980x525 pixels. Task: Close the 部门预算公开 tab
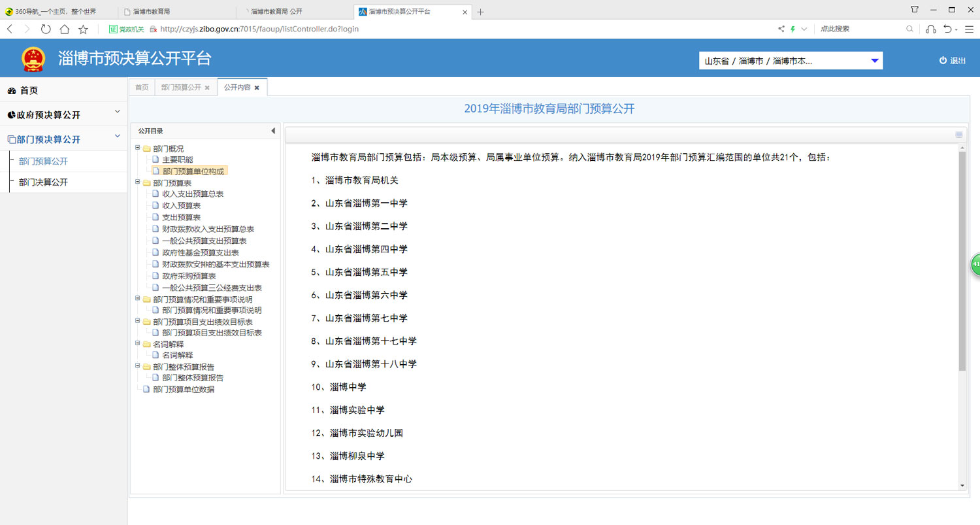(207, 88)
